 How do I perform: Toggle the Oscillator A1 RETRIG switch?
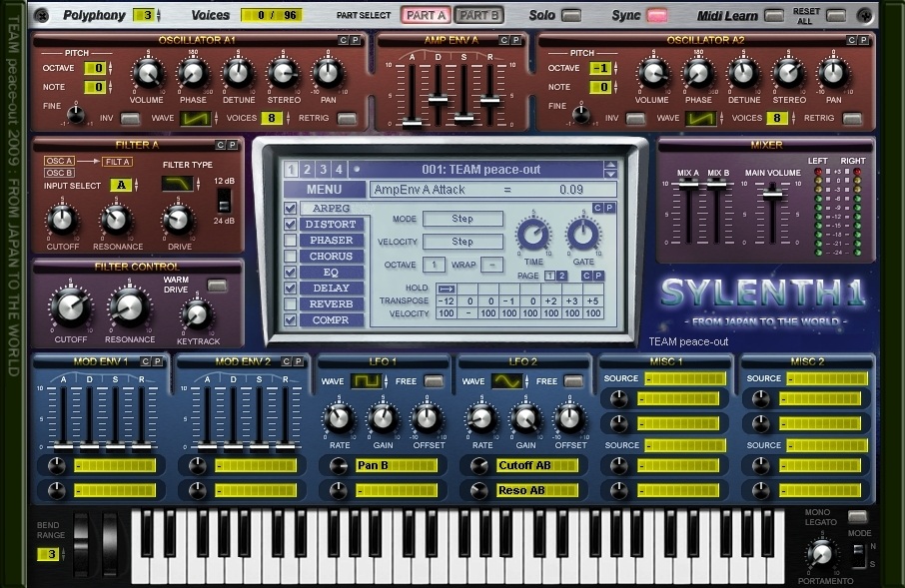pos(347,118)
